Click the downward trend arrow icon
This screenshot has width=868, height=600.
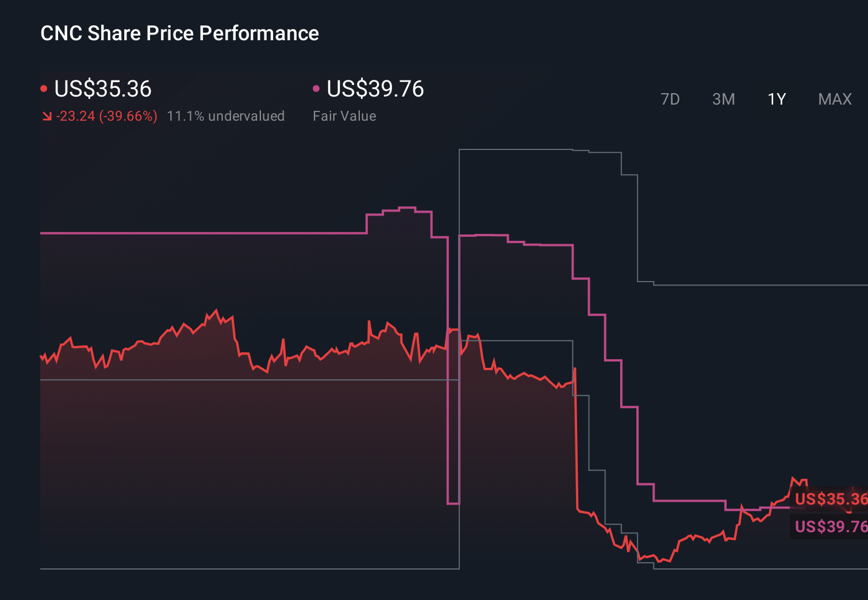coord(47,116)
